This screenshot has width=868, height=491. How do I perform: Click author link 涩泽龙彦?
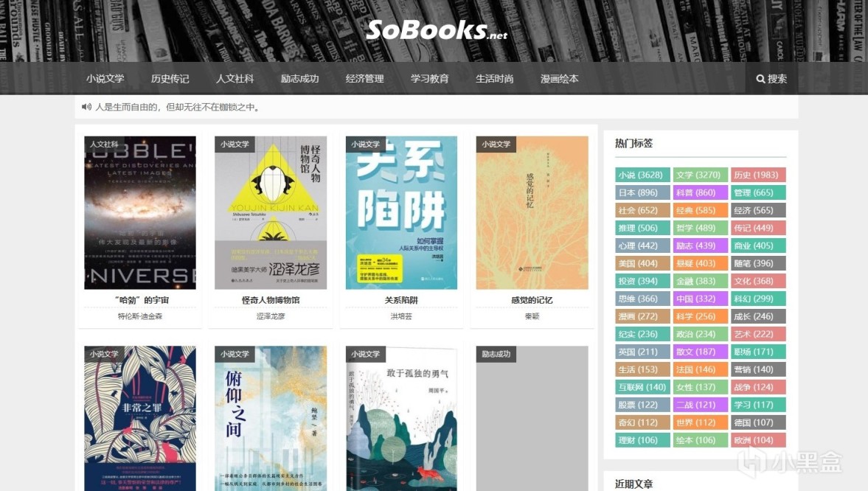pyautogui.click(x=271, y=316)
